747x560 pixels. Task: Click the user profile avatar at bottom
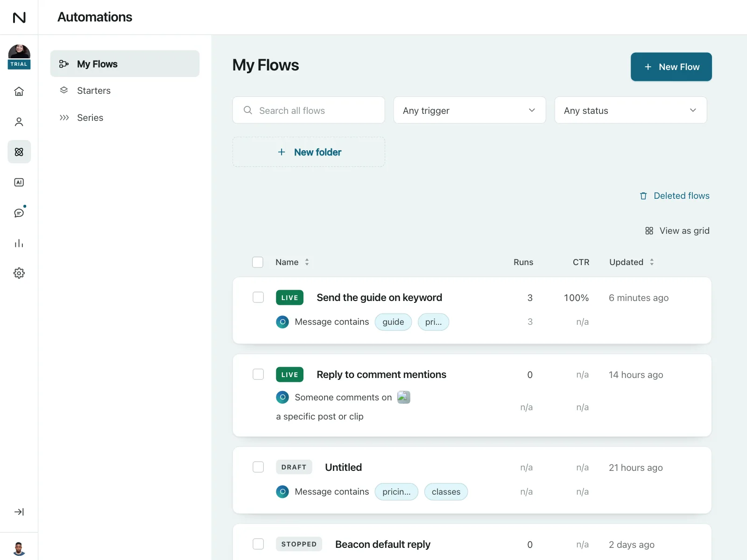tap(19, 549)
